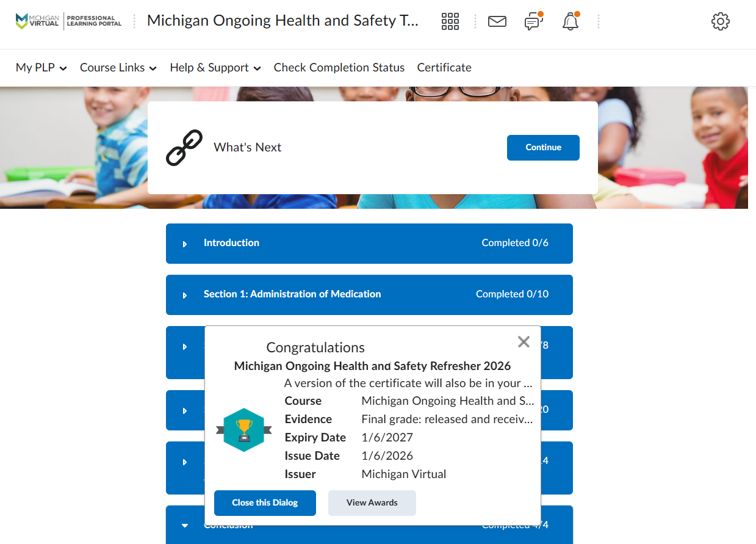This screenshot has height=544, width=756.
Task: Open the Certificate navbar item
Action: click(x=444, y=68)
